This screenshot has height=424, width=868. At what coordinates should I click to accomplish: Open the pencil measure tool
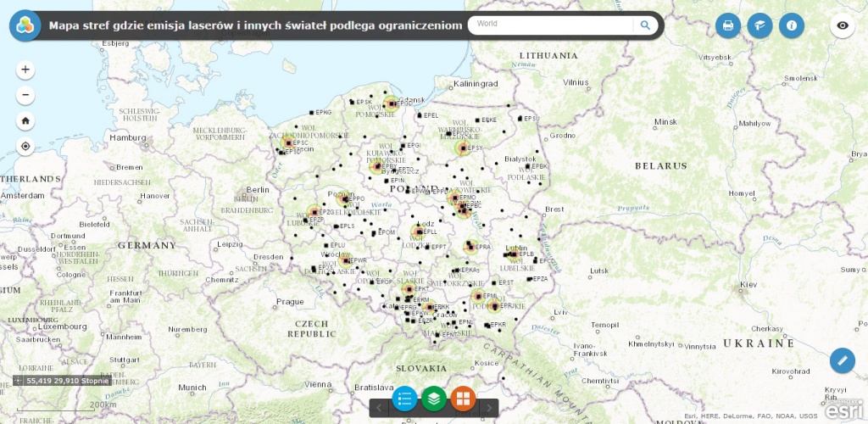[x=843, y=360]
